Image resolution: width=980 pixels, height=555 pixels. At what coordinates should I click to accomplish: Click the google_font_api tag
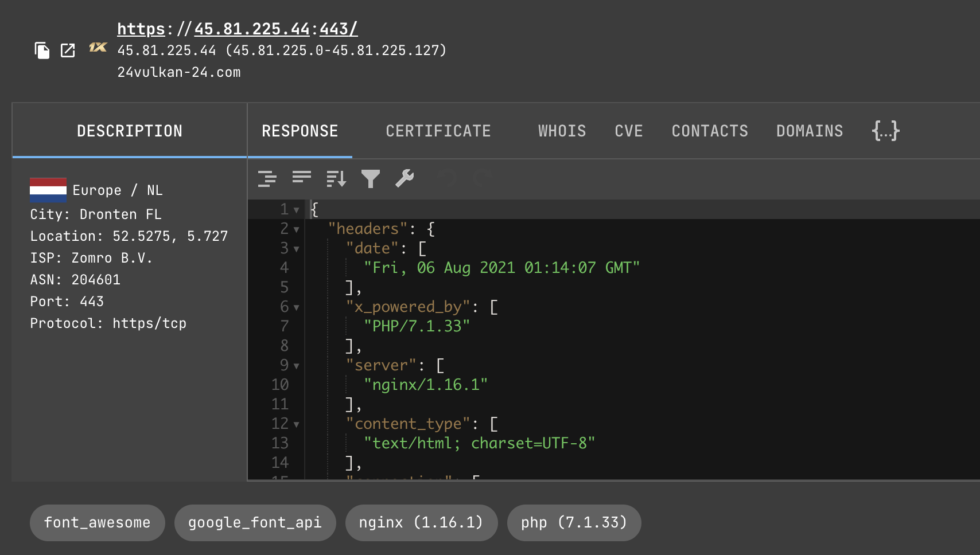255,522
